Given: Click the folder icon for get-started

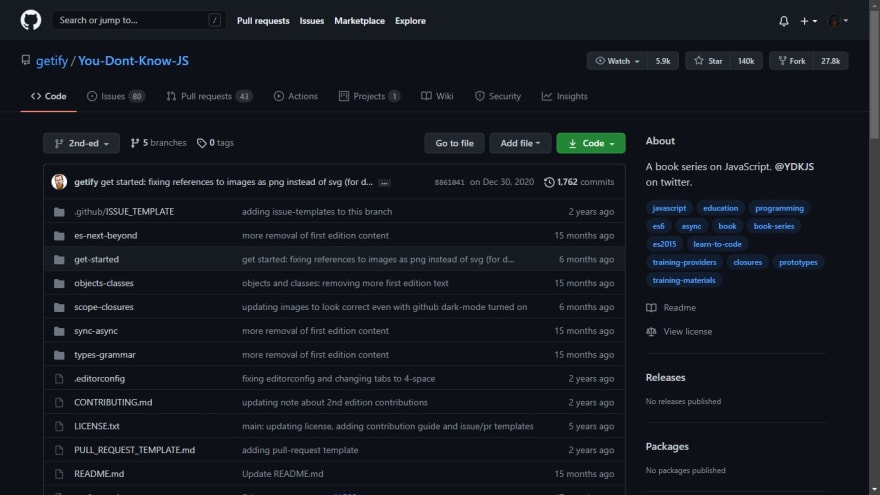Looking at the screenshot, I should [x=59, y=259].
